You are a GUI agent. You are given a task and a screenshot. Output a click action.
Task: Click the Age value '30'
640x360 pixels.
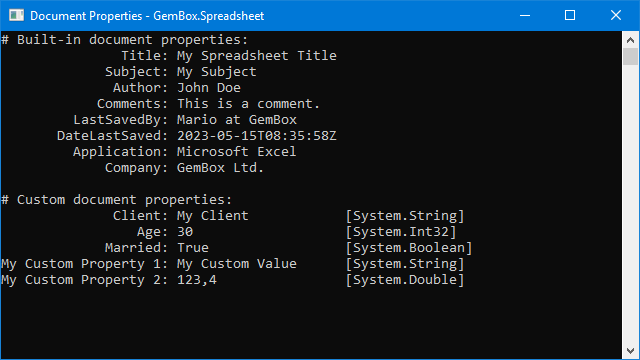185,232
